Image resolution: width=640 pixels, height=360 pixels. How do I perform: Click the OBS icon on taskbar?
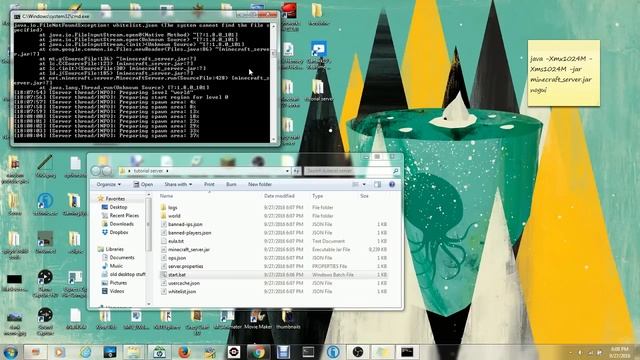tap(358, 352)
